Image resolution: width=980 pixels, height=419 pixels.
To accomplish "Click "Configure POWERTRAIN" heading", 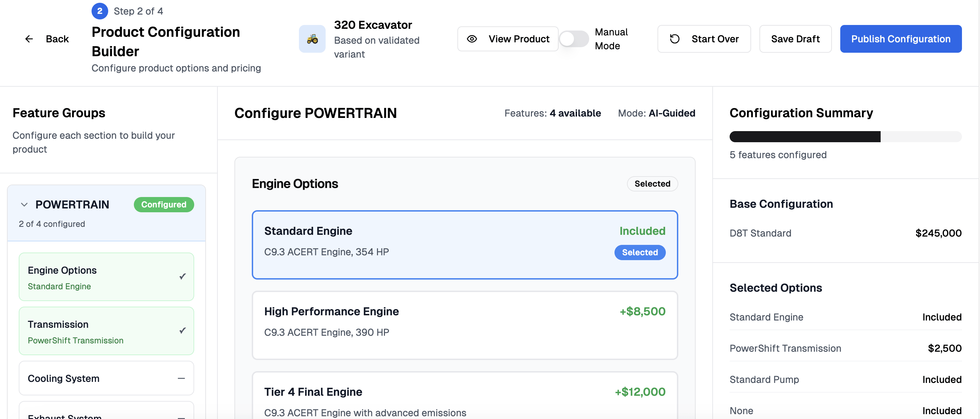I will [315, 113].
